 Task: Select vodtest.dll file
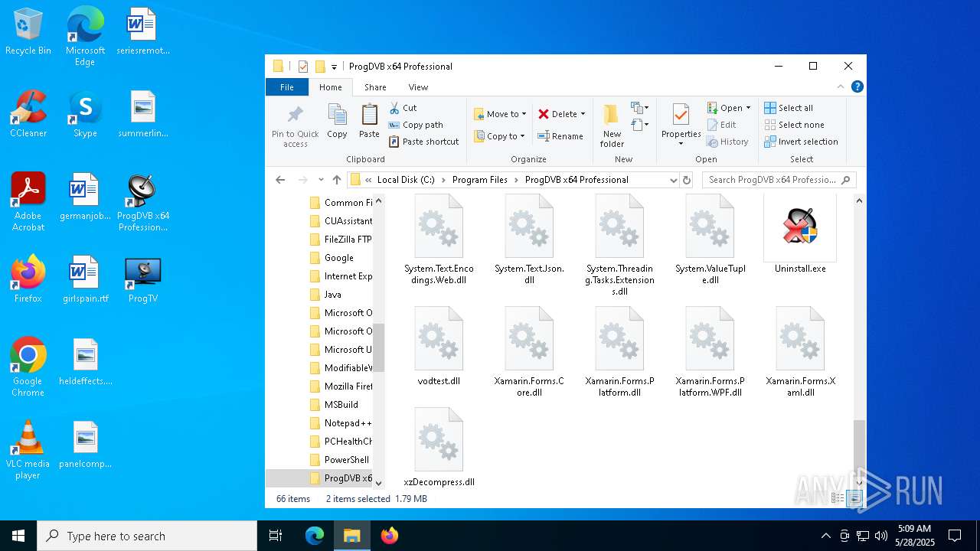[439, 346]
